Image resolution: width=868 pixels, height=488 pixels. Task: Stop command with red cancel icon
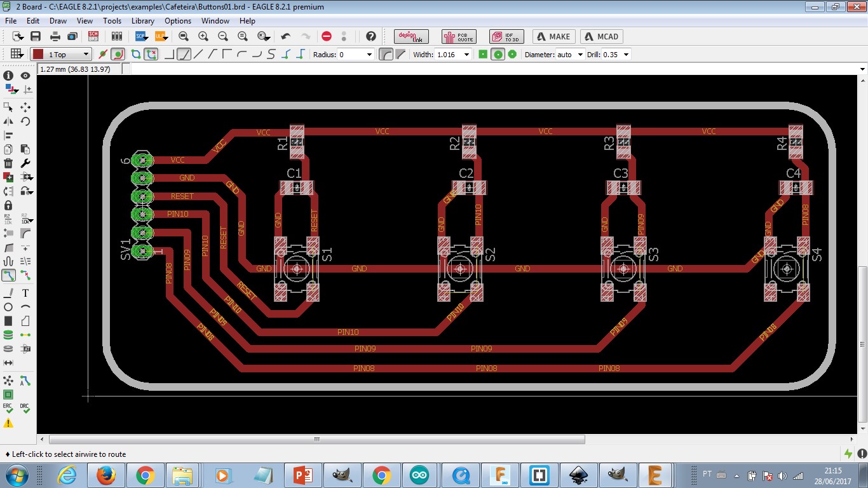click(x=327, y=37)
